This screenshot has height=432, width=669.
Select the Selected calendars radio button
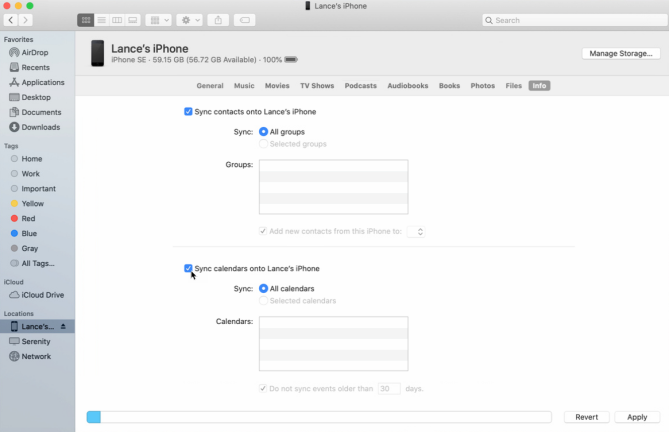tap(263, 301)
